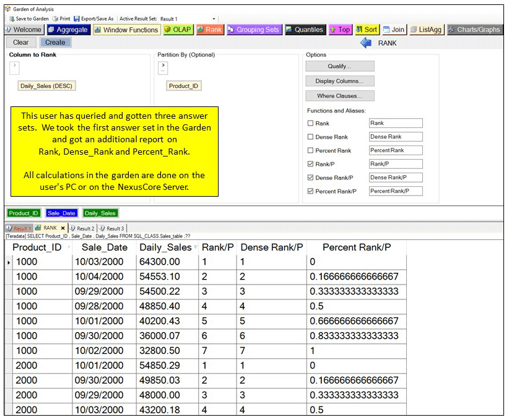Click the Qualify... button

[339, 66]
